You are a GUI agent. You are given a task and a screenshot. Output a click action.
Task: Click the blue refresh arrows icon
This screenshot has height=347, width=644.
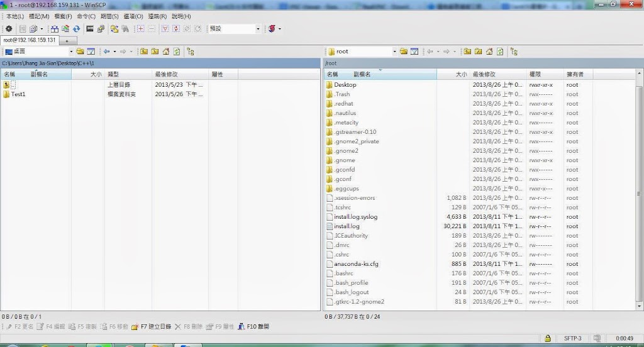(76, 29)
